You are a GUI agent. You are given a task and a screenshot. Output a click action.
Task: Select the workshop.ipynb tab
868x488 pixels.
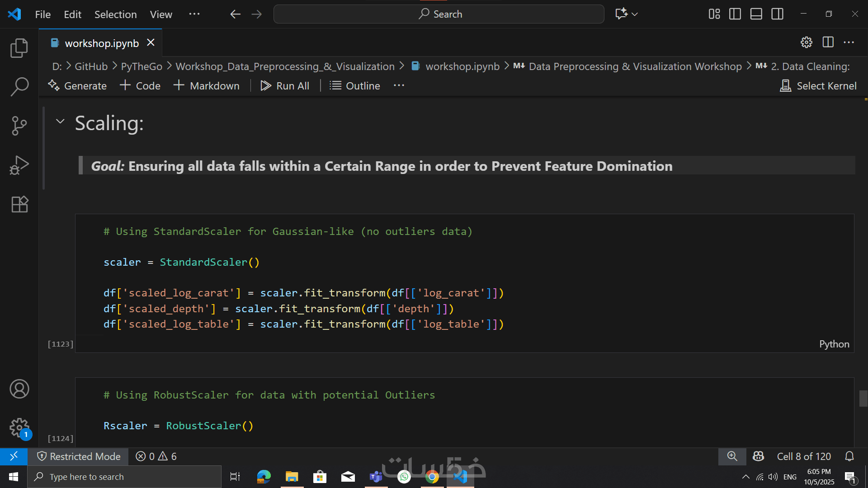click(101, 43)
